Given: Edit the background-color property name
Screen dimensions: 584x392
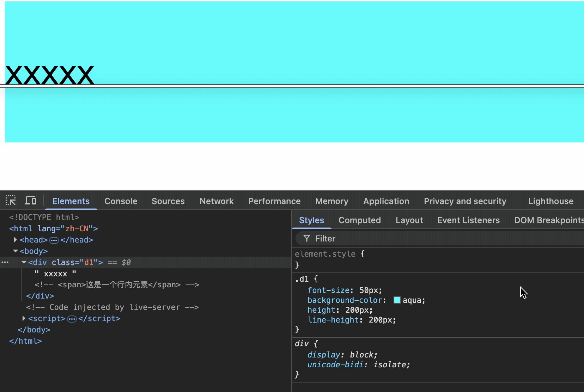Looking at the screenshot, I should point(345,300).
